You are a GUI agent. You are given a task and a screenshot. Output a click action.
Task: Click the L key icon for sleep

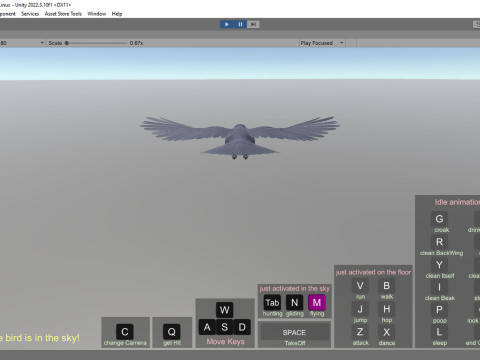click(x=439, y=332)
